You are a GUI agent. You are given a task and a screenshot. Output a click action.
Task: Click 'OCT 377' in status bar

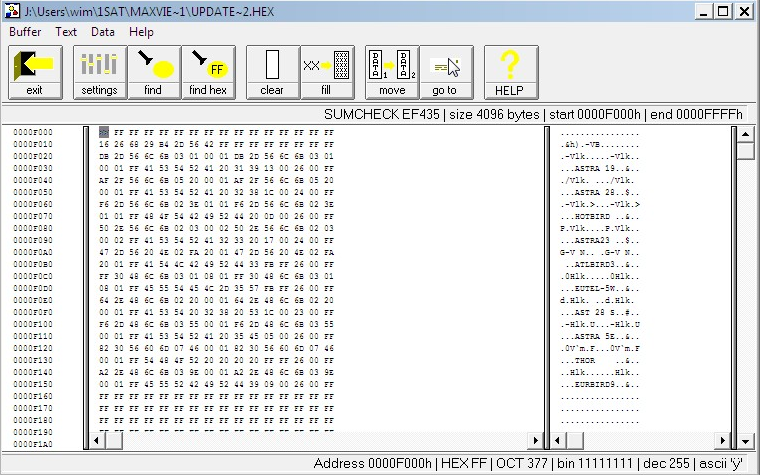pyautogui.click(x=522, y=463)
